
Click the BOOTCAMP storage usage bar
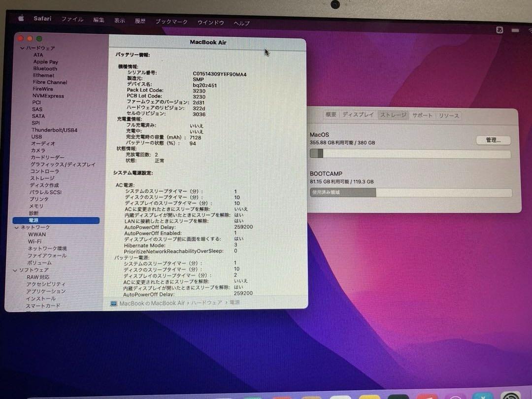coord(410,193)
